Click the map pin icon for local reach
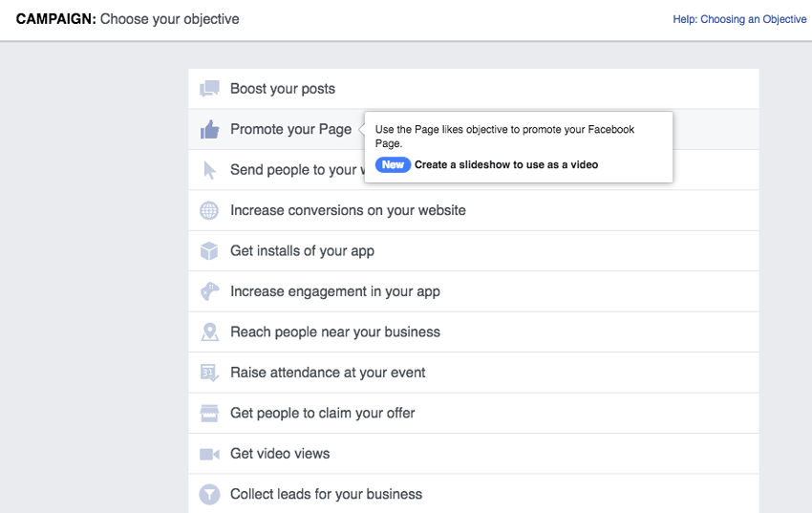812x513 pixels. (x=210, y=331)
